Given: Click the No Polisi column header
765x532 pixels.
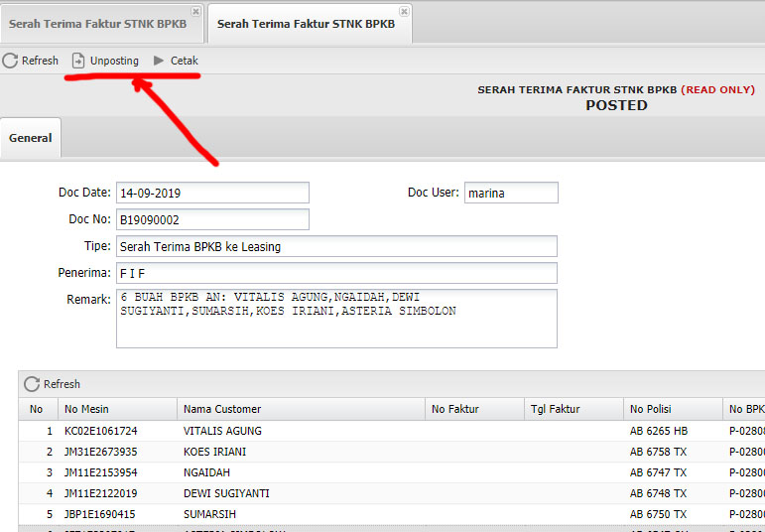Looking at the screenshot, I should [672, 409].
